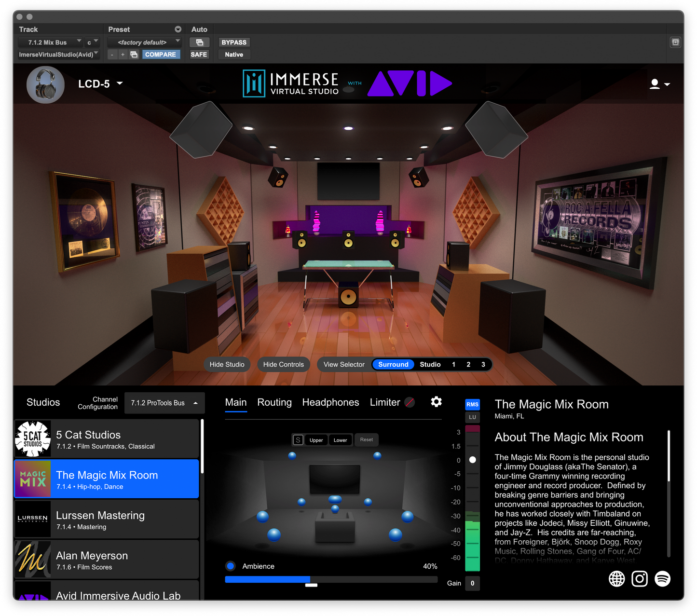Expand the Channel Configuration dropdown

[164, 403]
